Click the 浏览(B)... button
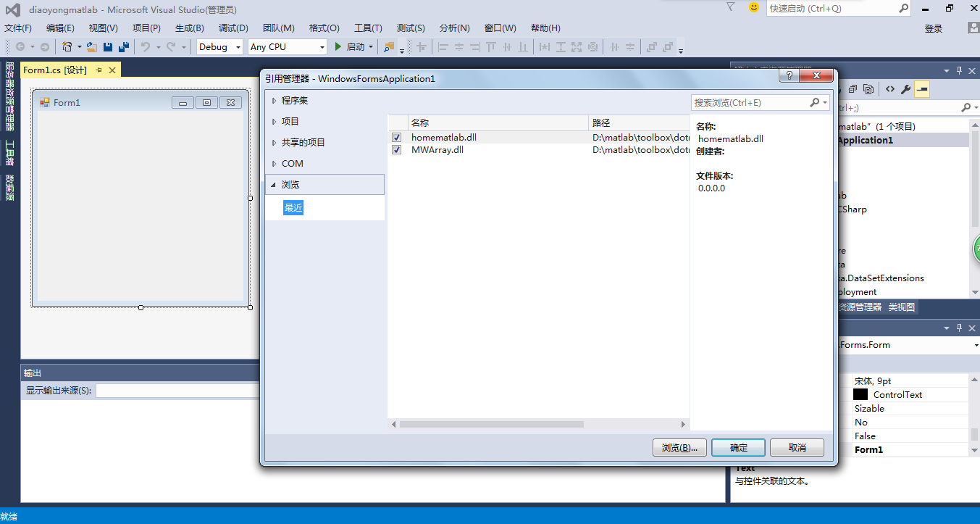 tap(679, 448)
